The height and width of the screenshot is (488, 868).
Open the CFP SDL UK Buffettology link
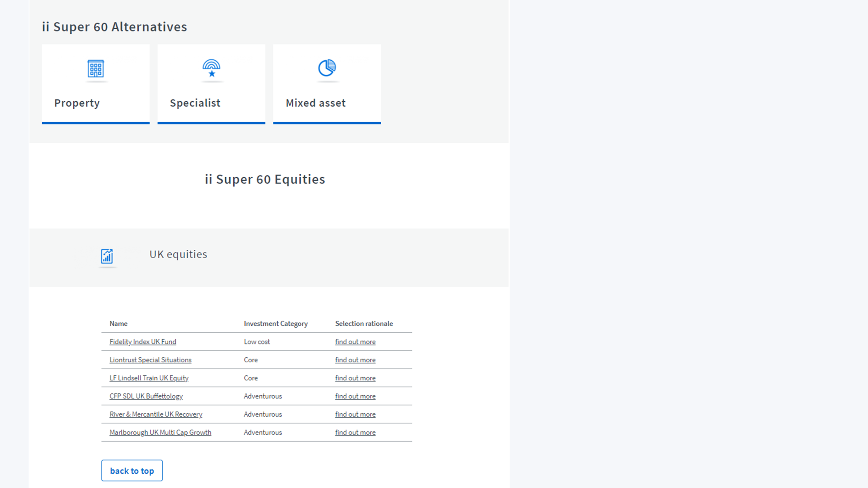(146, 396)
